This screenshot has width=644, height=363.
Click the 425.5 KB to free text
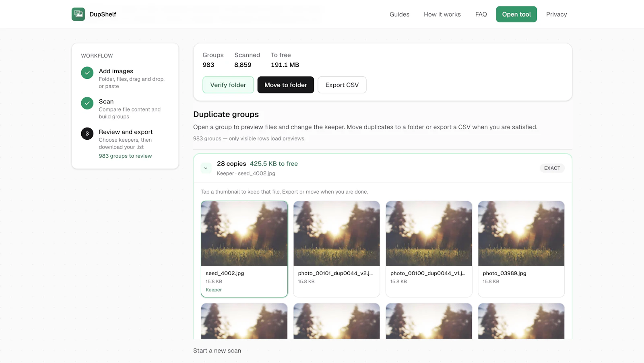point(274,164)
